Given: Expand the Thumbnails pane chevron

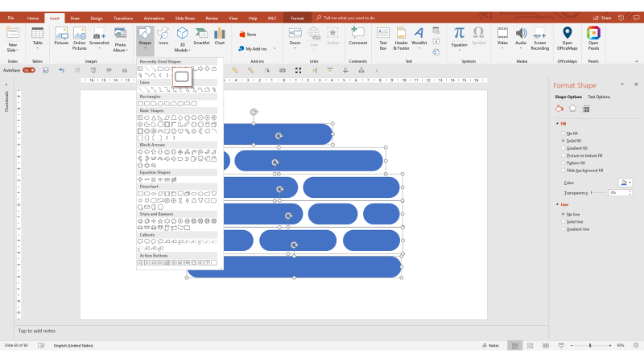Looking at the screenshot, I should click(6, 85).
